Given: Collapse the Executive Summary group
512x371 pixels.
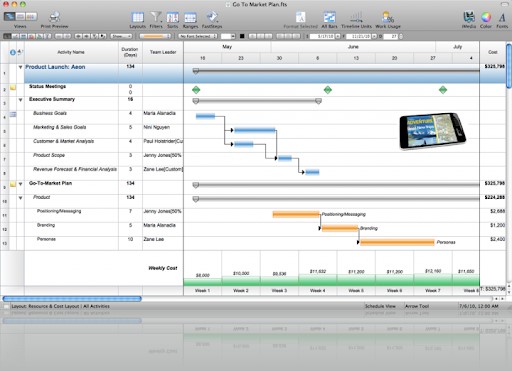Looking at the screenshot, I should point(20,100).
